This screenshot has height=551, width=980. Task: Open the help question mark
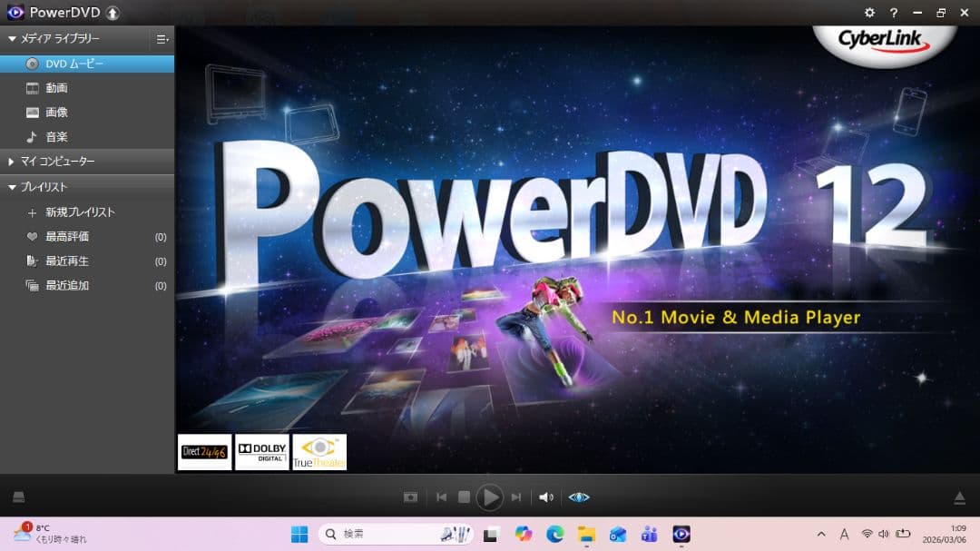[894, 13]
